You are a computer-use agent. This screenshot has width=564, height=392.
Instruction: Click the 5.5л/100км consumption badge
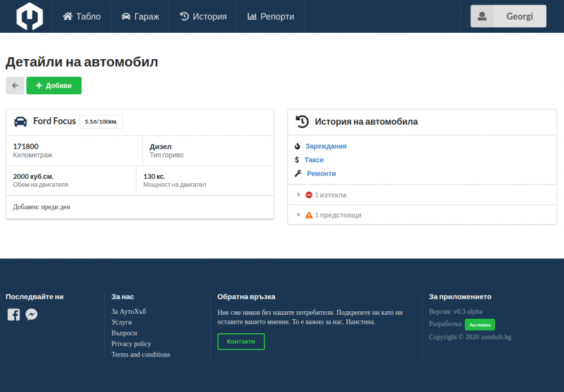coord(101,122)
